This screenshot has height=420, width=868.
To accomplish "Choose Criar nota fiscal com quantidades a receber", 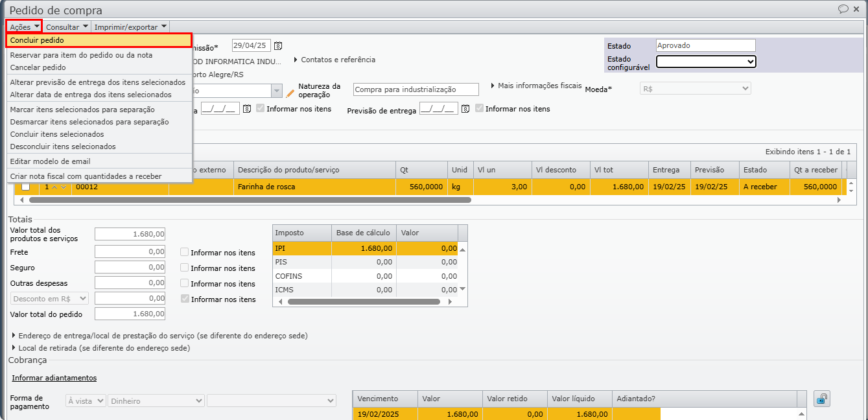I will click(86, 176).
